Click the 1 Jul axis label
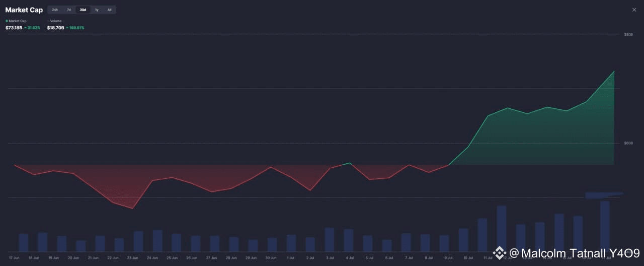644x266 pixels. (290, 257)
